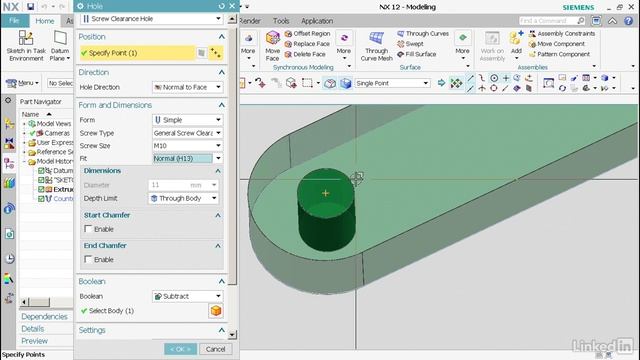Screen dimensions: 640x360
Task: Toggle Extrude feature checkbox in Model History
Action: point(41,189)
